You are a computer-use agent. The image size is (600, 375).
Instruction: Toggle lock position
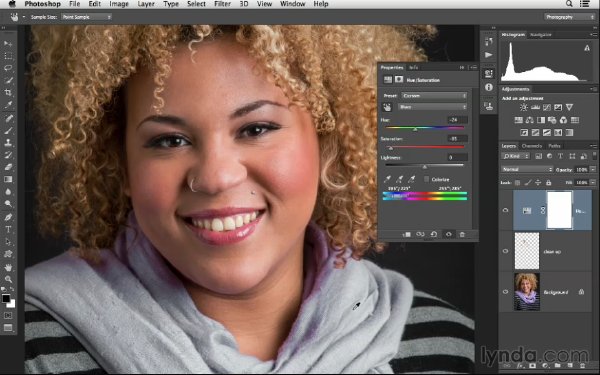point(538,183)
